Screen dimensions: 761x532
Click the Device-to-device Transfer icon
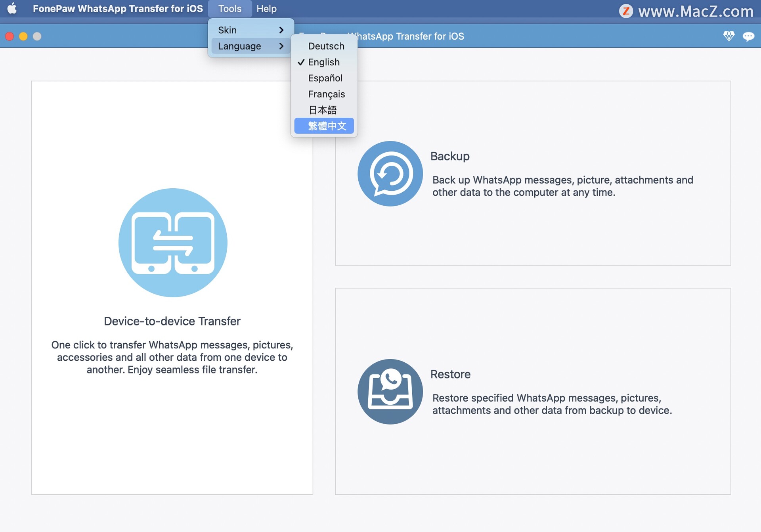[x=173, y=243]
